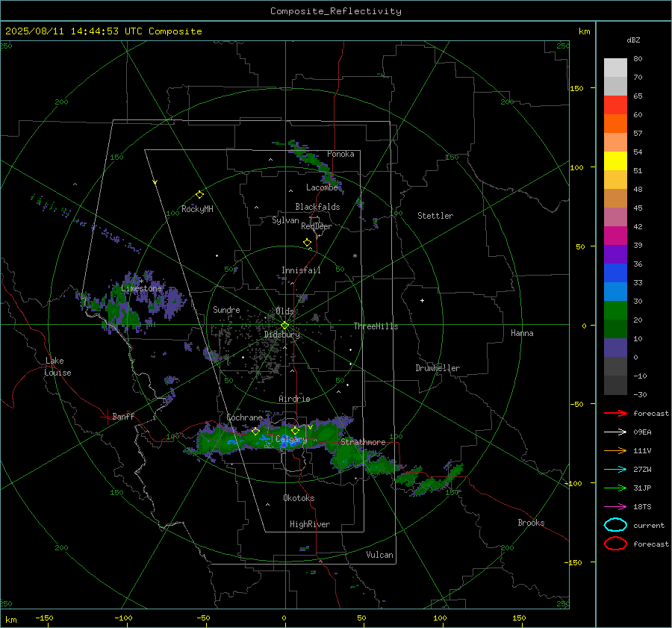Click the Banff label
The image size is (672, 628).
(123, 416)
